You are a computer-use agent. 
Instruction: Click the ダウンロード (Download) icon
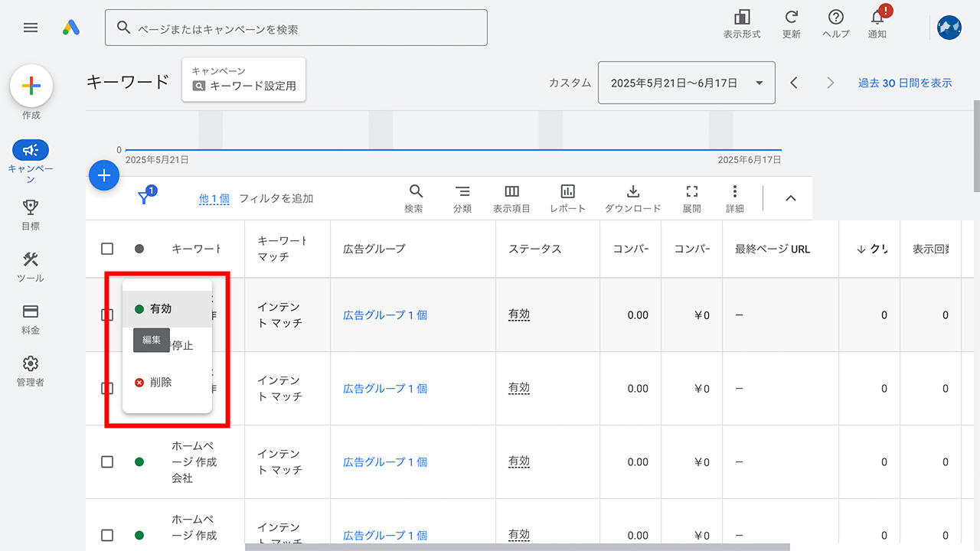tap(632, 197)
